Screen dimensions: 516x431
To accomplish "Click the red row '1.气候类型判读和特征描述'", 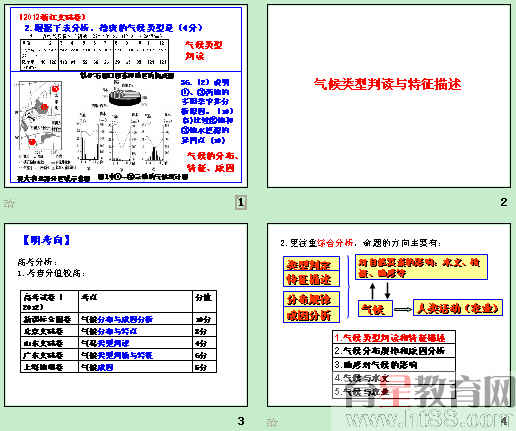I will pos(394,338).
